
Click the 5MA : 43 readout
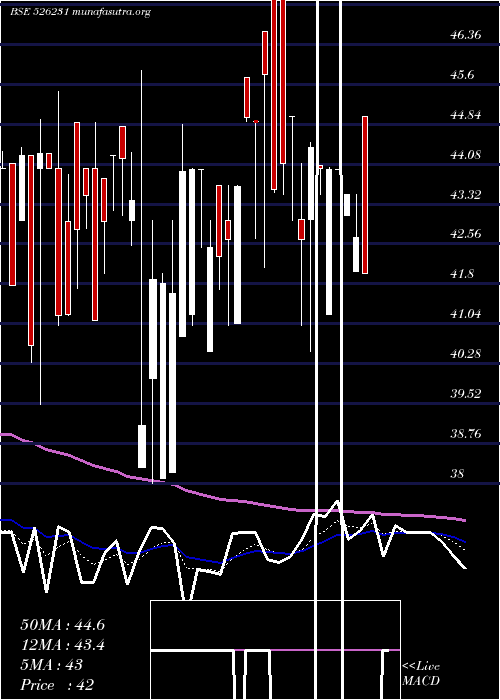[52, 665]
